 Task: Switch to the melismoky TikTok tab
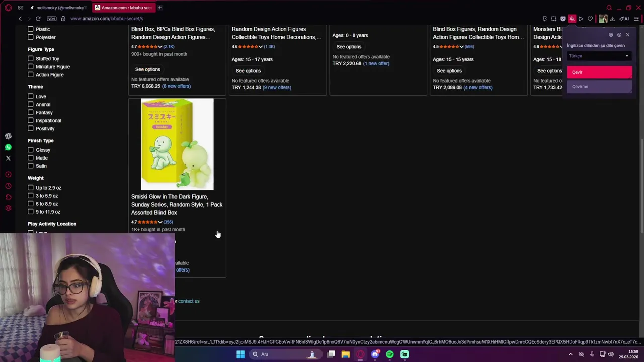click(x=58, y=8)
